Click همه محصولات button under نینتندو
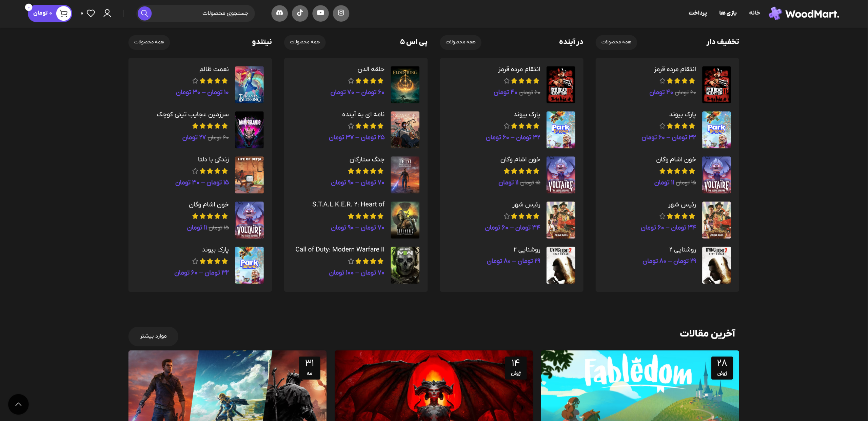Screen dimensions: 868x421 point(149,42)
